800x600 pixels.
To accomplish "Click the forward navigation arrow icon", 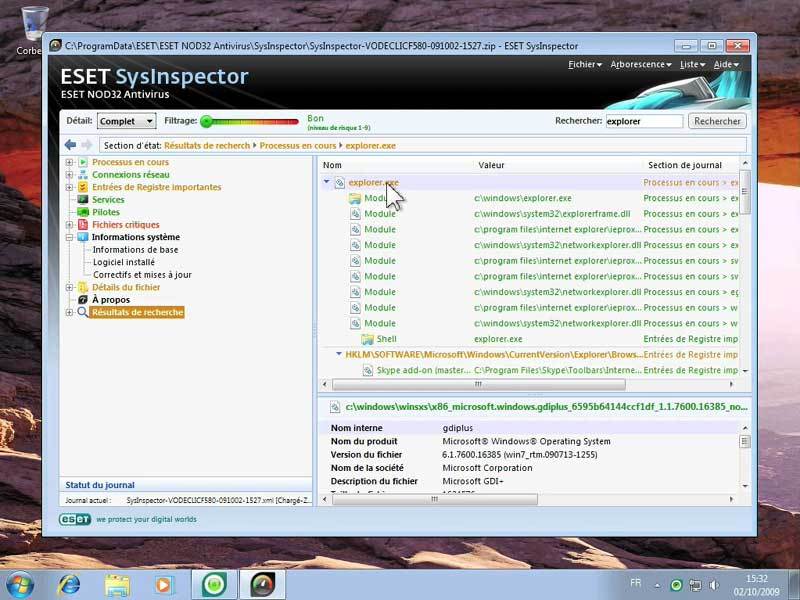I will point(87,145).
